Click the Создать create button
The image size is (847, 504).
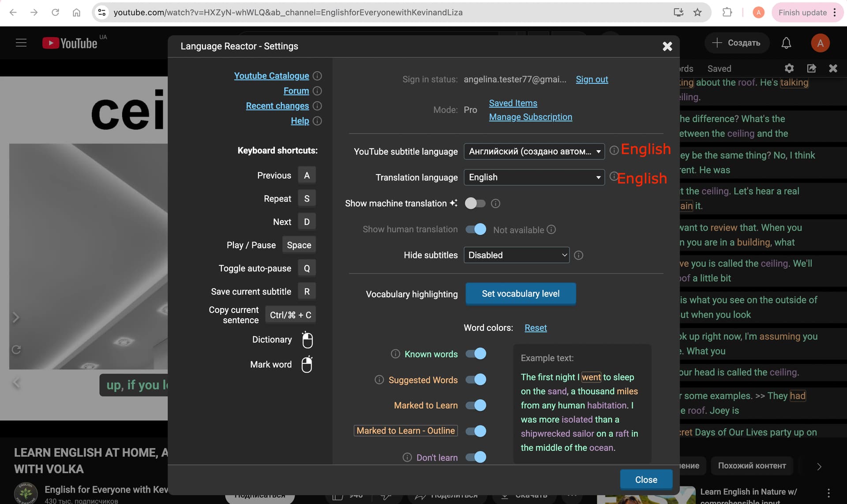(x=737, y=43)
